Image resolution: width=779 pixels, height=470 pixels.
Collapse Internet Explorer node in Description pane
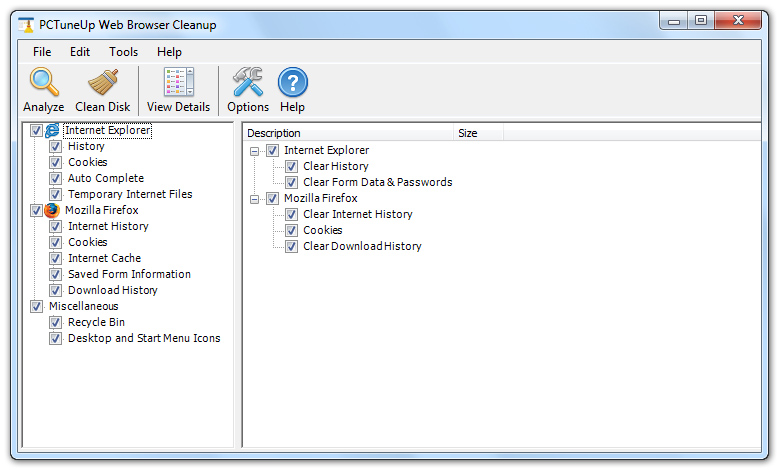[254, 151]
